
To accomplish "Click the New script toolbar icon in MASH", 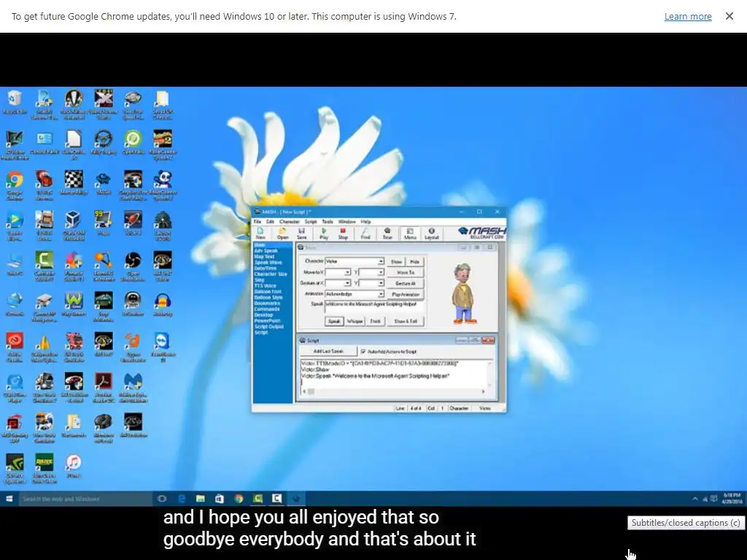I will click(x=260, y=233).
